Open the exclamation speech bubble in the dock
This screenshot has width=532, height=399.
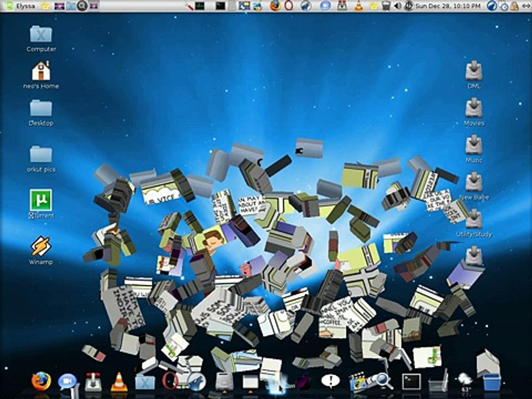[330, 381]
